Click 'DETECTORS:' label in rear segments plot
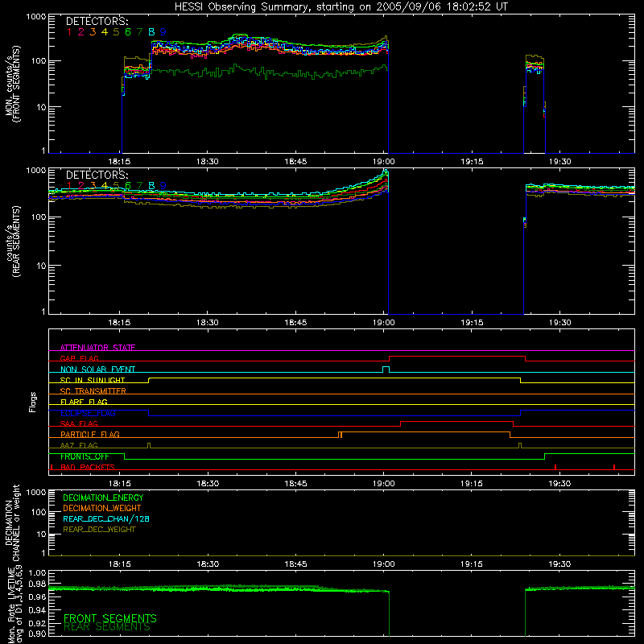644x644 pixels. pyautogui.click(x=97, y=175)
